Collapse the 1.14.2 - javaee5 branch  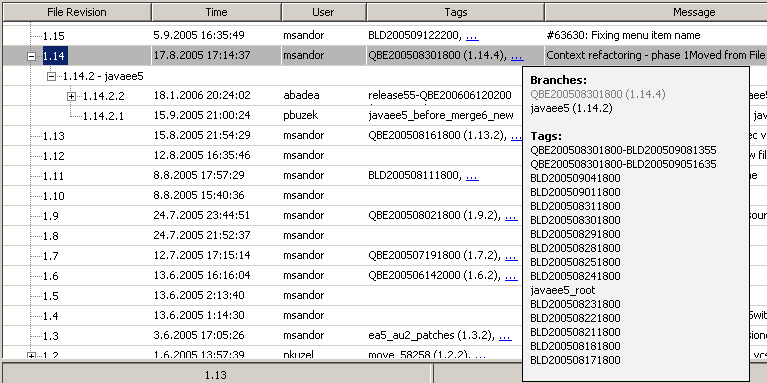point(51,76)
